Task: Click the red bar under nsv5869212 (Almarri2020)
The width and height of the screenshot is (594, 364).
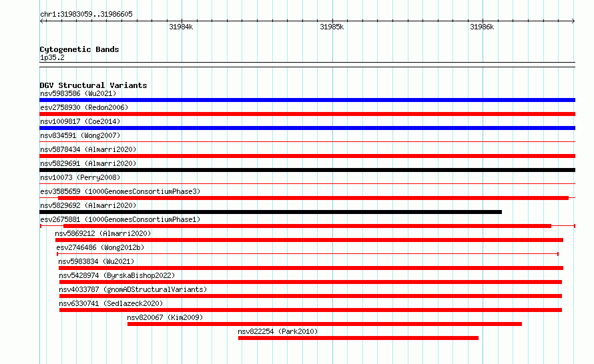Action: tap(309, 240)
